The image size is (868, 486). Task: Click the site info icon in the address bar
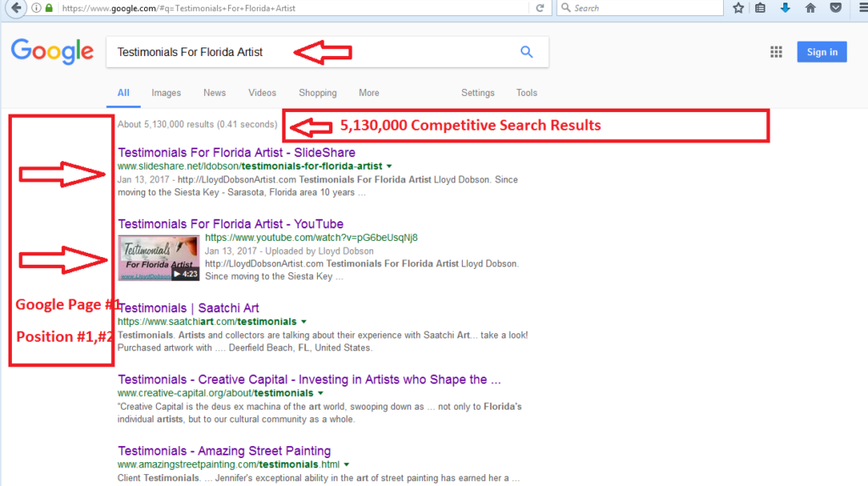tap(36, 8)
